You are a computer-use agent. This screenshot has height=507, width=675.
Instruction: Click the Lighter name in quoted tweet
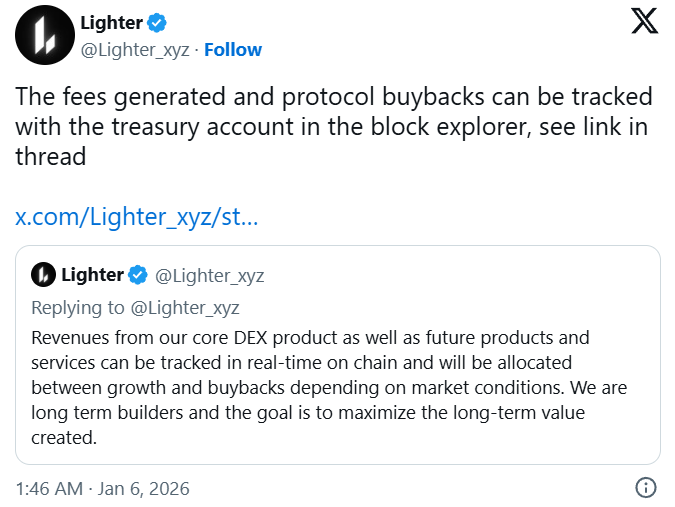[x=93, y=275]
